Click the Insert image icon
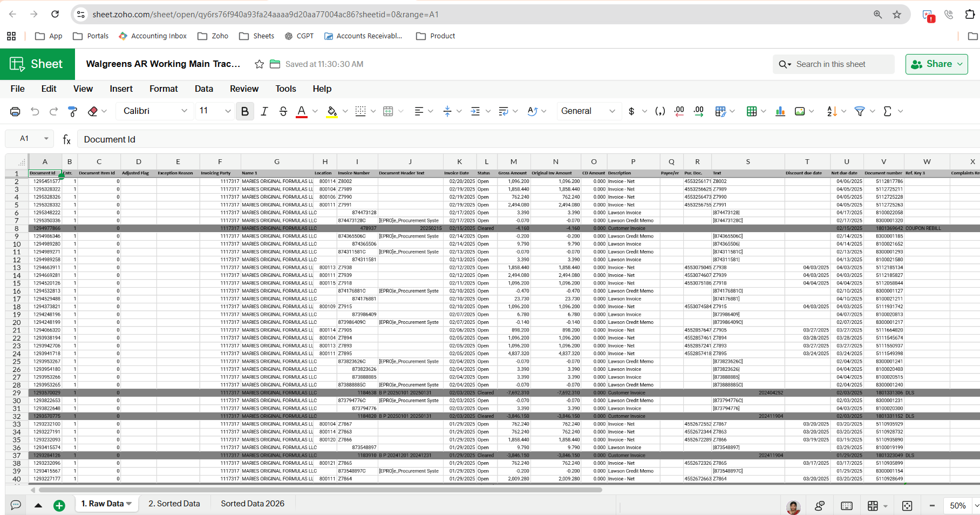This screenshot has height=515, width=980. 800,111
